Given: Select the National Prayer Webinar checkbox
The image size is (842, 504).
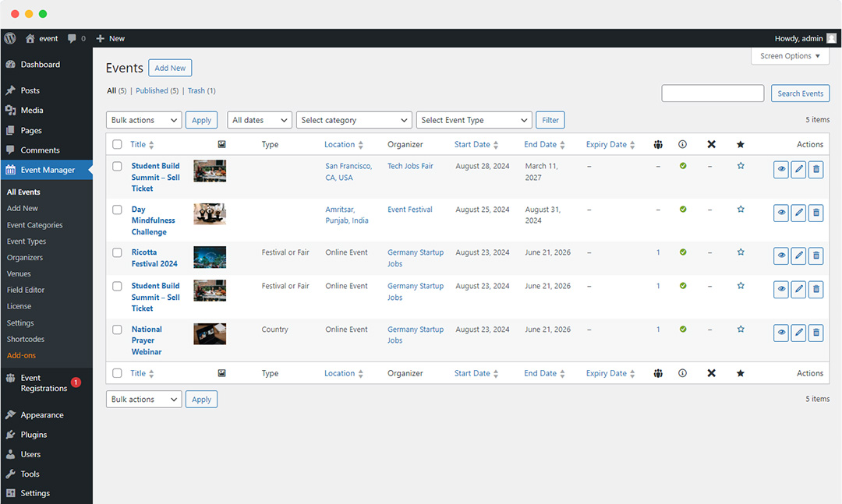Looking at the screenshot, I should 117,330.
